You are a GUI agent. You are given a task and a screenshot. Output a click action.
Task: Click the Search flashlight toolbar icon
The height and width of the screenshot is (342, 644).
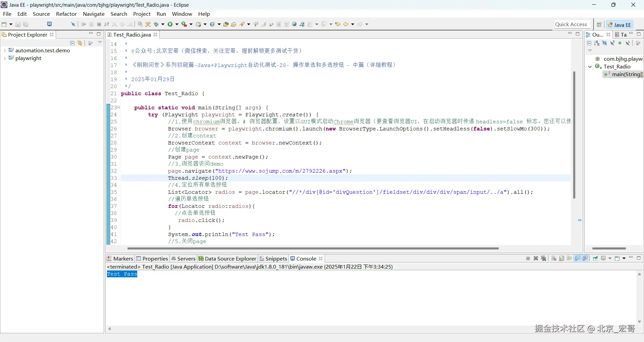[x=242, y=24]
